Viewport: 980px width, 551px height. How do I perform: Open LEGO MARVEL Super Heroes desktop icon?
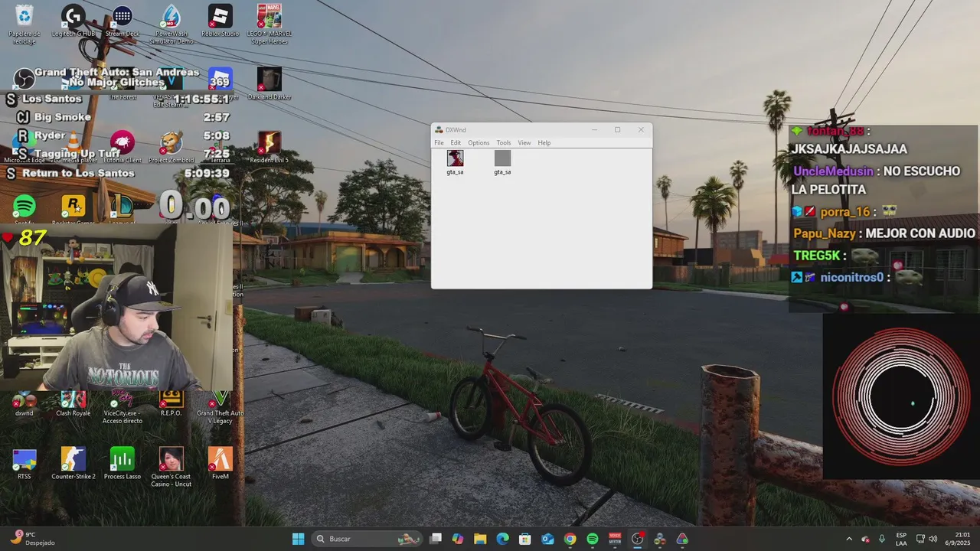[269, 24]
